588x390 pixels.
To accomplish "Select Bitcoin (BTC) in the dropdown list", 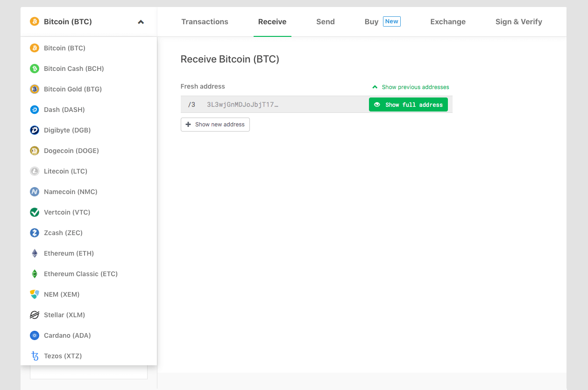I will pyautogui.click(x=89, y=48).
